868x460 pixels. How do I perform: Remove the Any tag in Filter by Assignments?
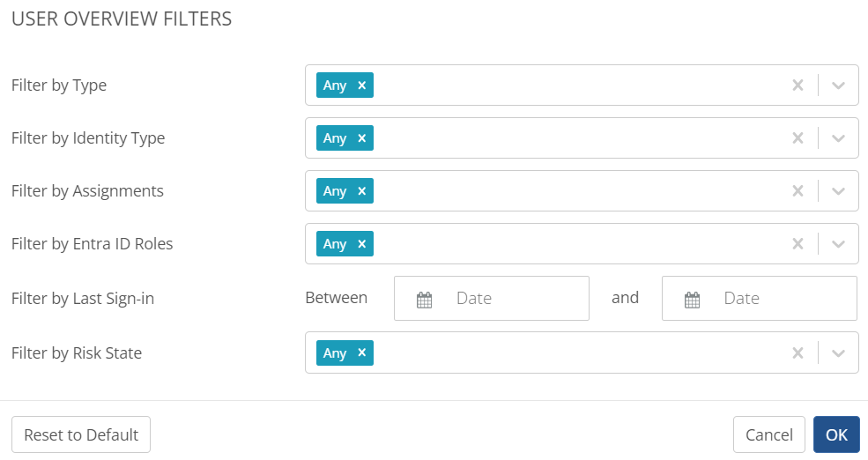click(362, 191)
